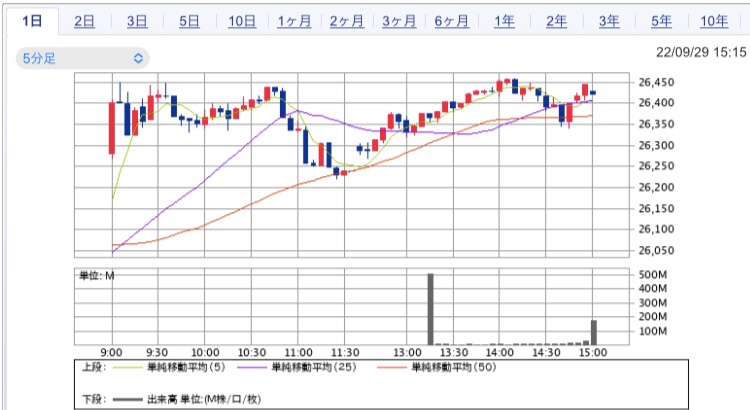The width and height of the screenshot is (750, 410).
Task: Open the 6ヶ月 range link
Action: [x=452, y=21]
